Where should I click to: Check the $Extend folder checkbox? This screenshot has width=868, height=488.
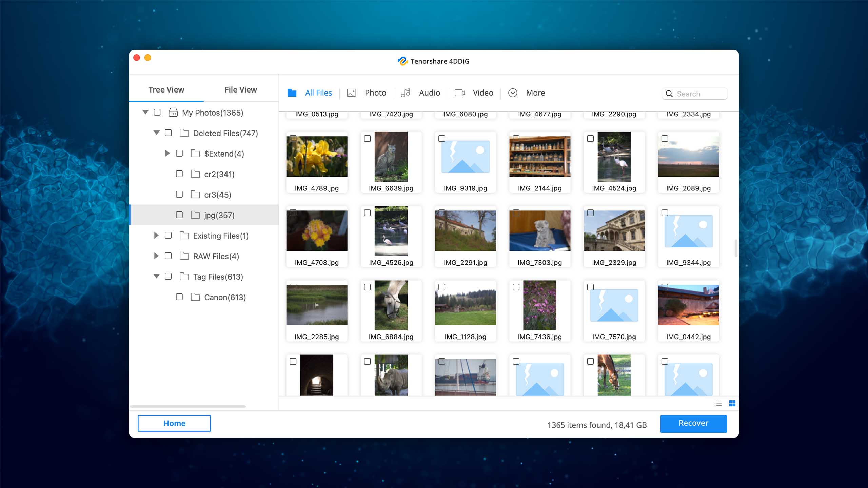pos(179,153)
